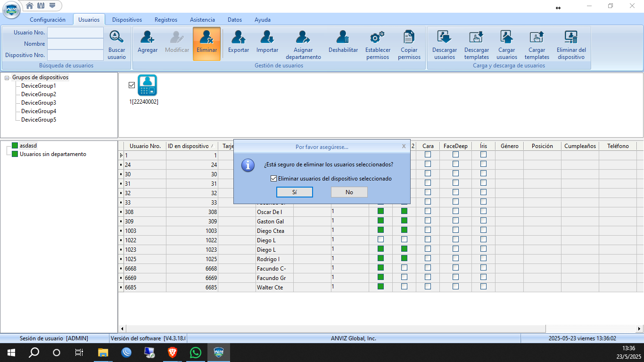This screenshot has width=644, height=362.
Task: Click Cargar templates icon
Action: click(x=537, y=37)
